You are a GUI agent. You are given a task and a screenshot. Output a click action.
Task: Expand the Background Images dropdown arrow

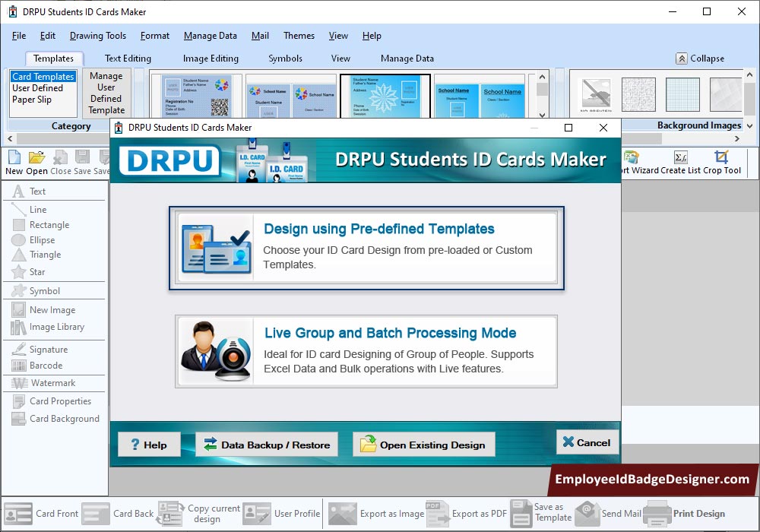[749, 126]
